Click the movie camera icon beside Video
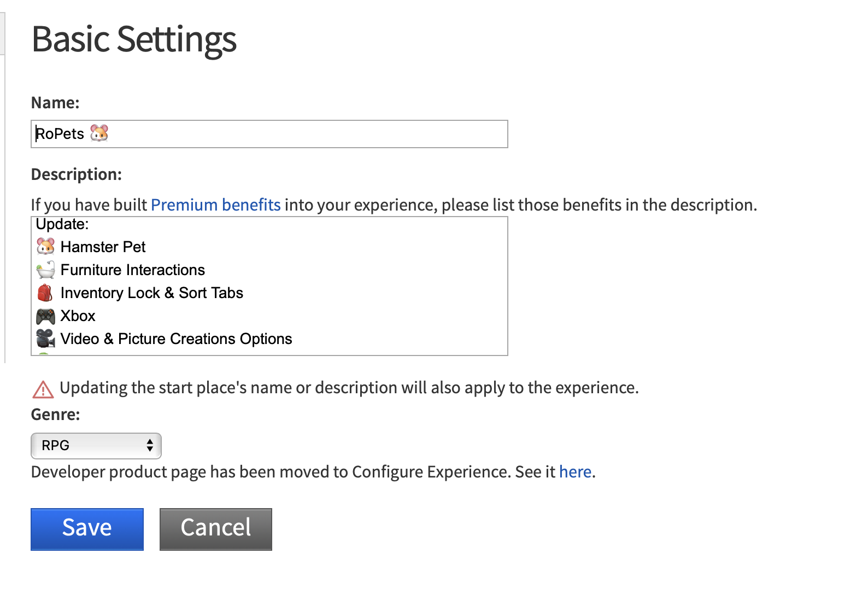The image size is (868, 606). (x=45, y=339)
